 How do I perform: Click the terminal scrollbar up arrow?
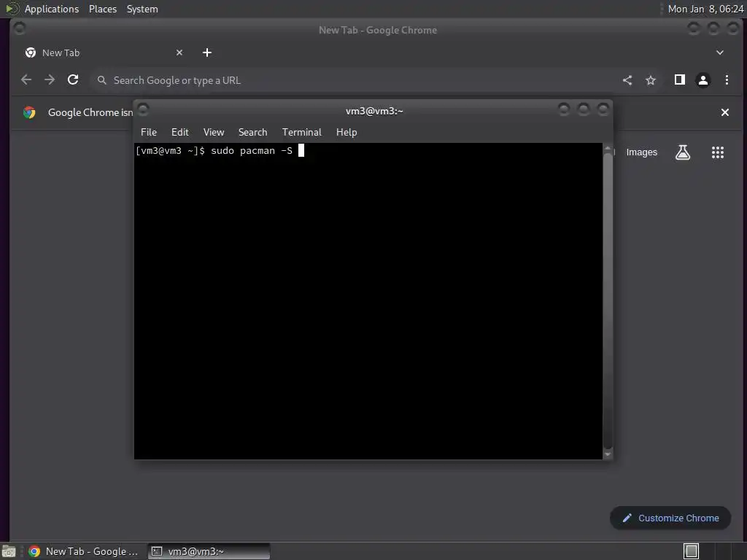click(608, 148)
